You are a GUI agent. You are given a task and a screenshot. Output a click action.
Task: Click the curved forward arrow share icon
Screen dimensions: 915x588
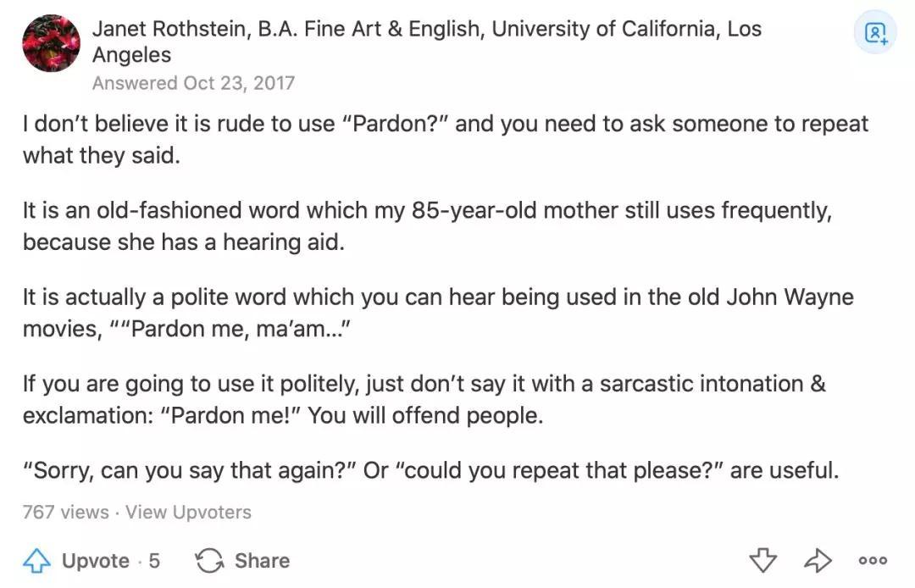(818, 560)
